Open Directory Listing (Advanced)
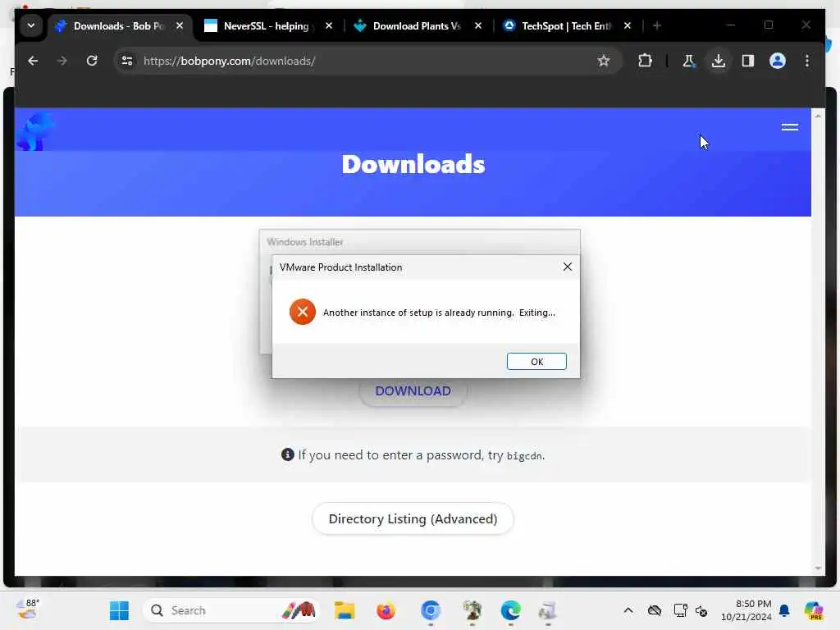 tap(413, 518)
